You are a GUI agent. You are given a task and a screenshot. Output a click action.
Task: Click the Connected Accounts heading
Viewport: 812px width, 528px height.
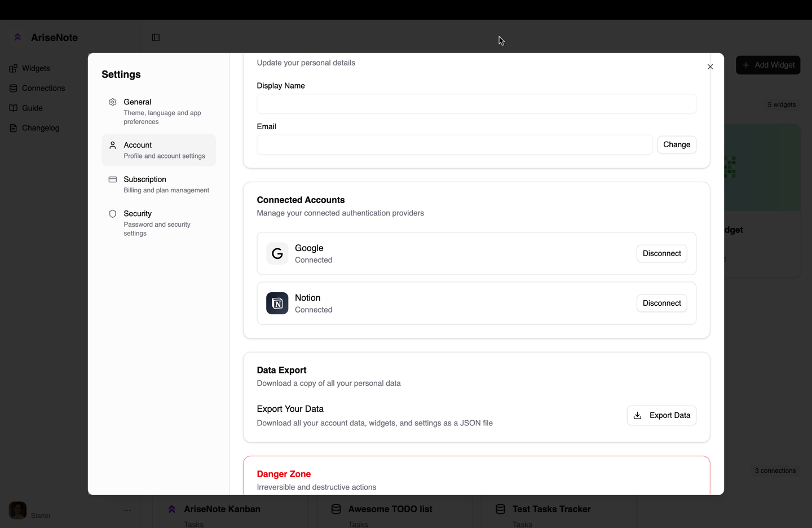(301, 200)
